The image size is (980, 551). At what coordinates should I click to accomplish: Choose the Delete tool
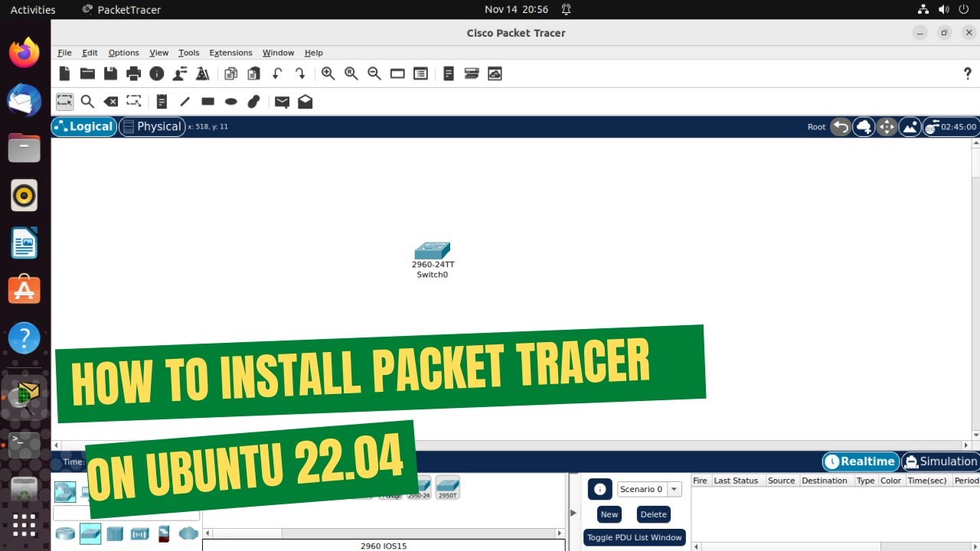111,102
